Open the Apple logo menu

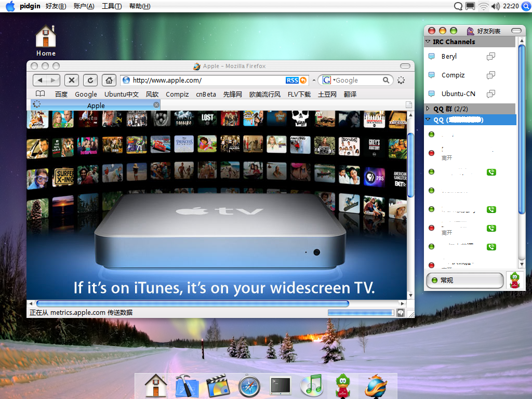[10, 6]
